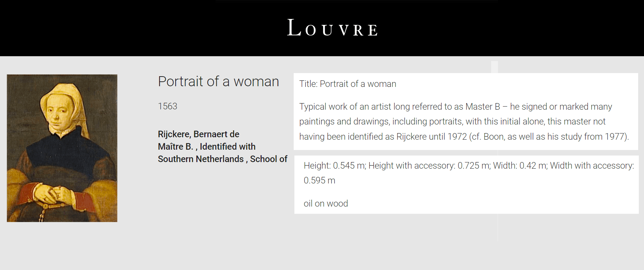Viewport: 644px width, 270px height.
Task: Click the white description panel
Action: tap(466, 111)
